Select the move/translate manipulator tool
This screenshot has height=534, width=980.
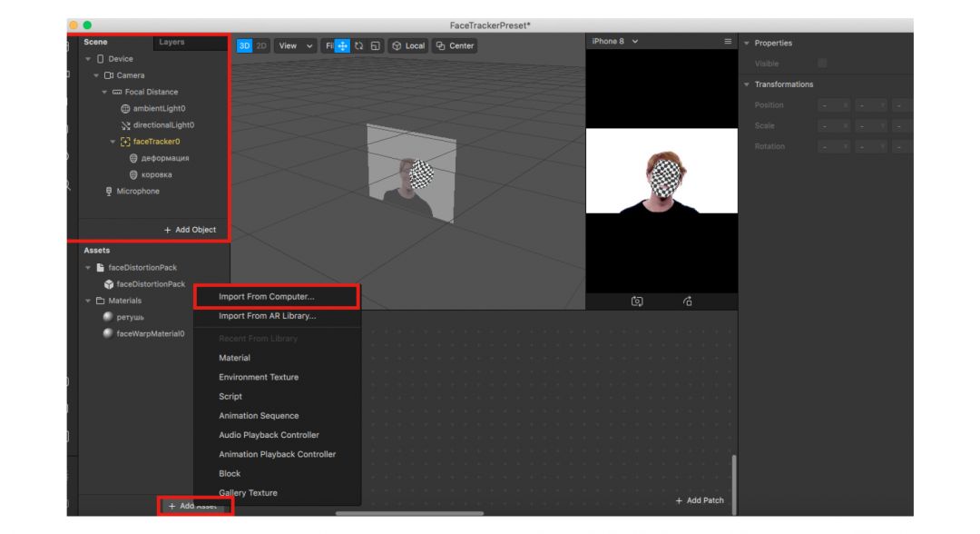(343, 45)
